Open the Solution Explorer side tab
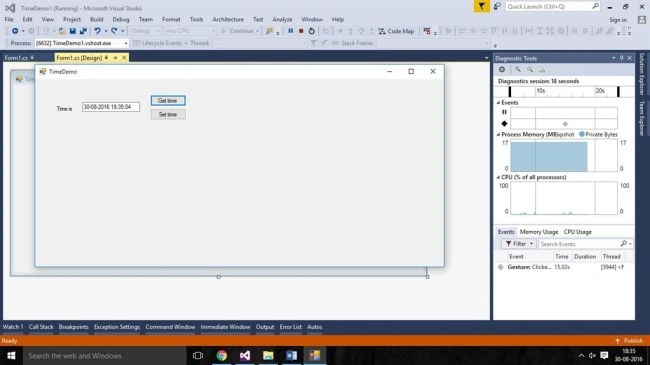Image resolution: width=650 pixels, height=365 pixels. pos(642,74)
